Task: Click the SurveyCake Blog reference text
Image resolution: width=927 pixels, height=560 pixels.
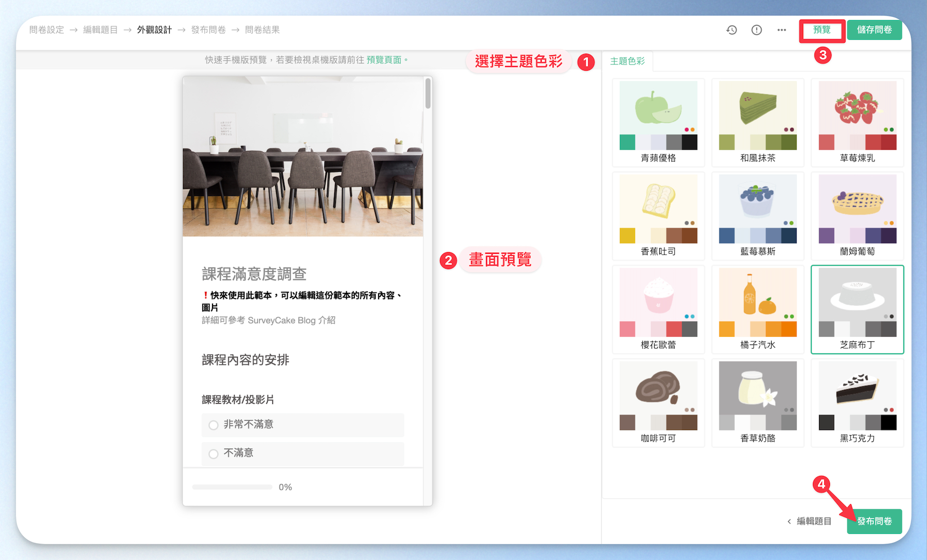Action: [268, 320]
